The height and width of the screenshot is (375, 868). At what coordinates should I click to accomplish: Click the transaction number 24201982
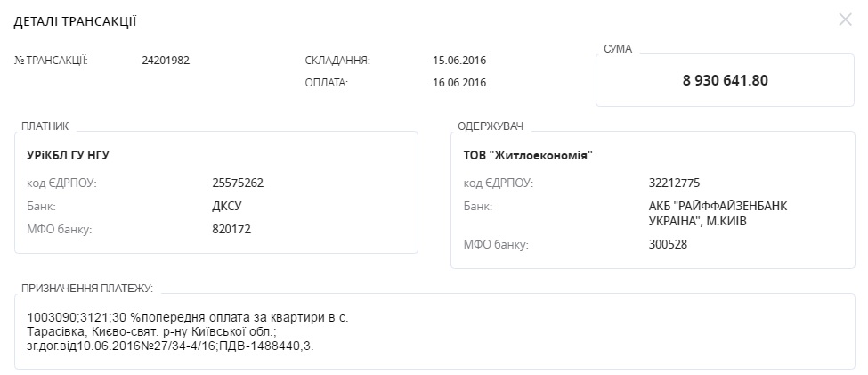tap(166, 61)
